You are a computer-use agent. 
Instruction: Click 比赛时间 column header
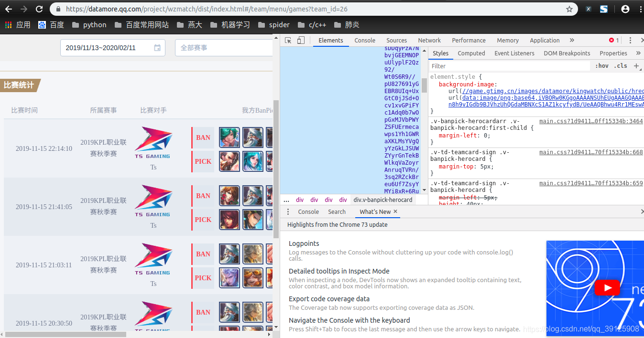tap(24, 110)
